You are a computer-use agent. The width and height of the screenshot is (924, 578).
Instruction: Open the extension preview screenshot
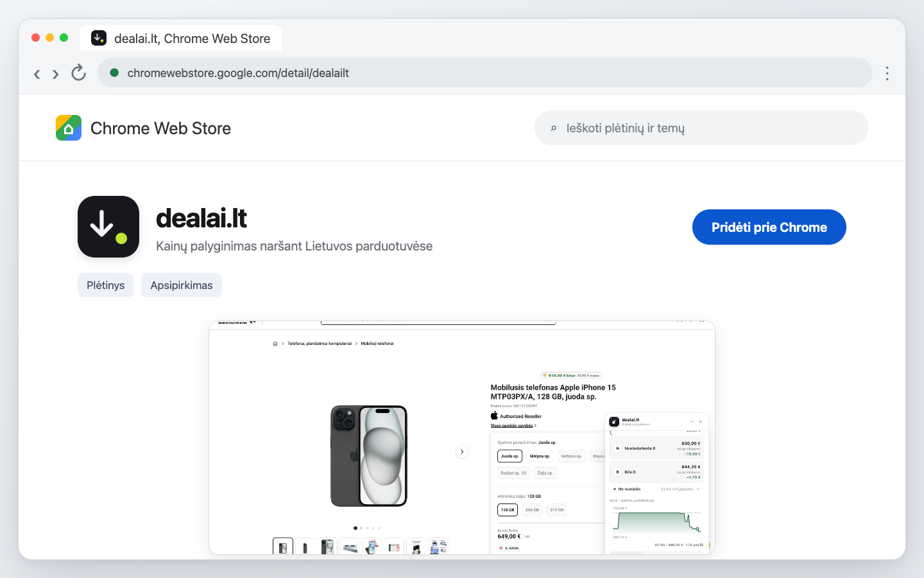[x=462, y=437]
